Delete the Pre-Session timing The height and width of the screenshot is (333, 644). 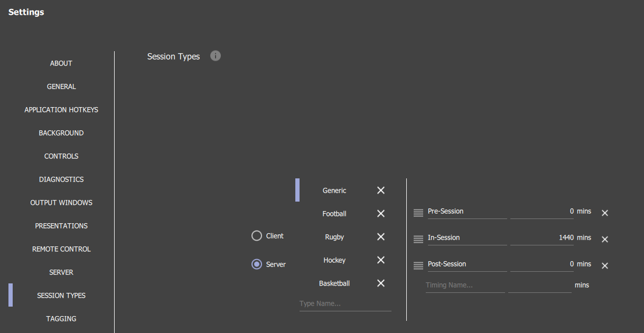coord(605,213)
